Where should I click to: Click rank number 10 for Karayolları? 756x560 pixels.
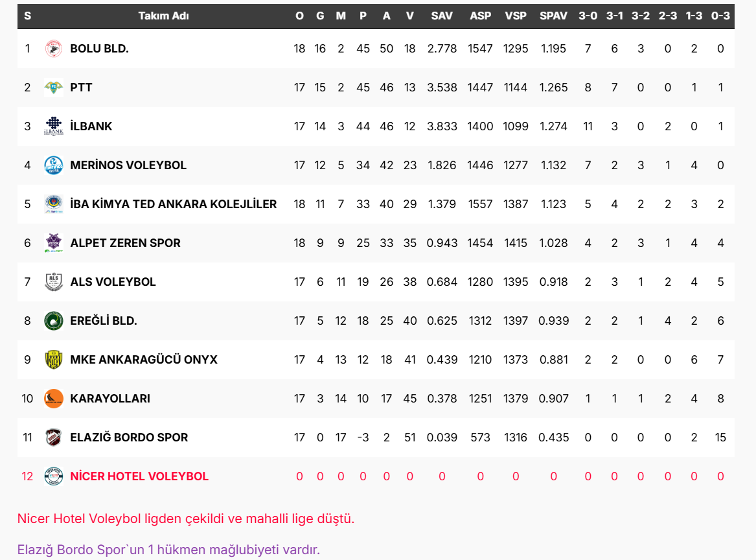(x=27, y=399)
